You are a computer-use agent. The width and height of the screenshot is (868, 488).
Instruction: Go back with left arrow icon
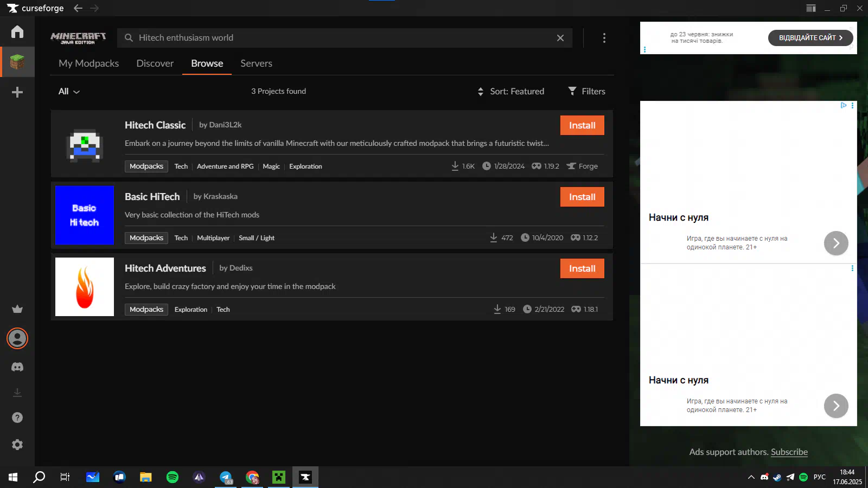coord(78,8)
